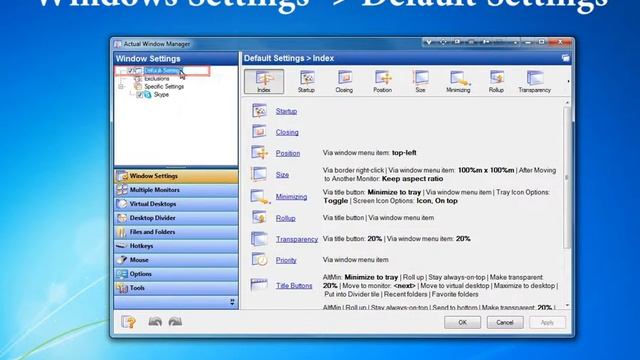
Task: Click the Title Buttons icon in the index list
Action: [x=259, y=284]
